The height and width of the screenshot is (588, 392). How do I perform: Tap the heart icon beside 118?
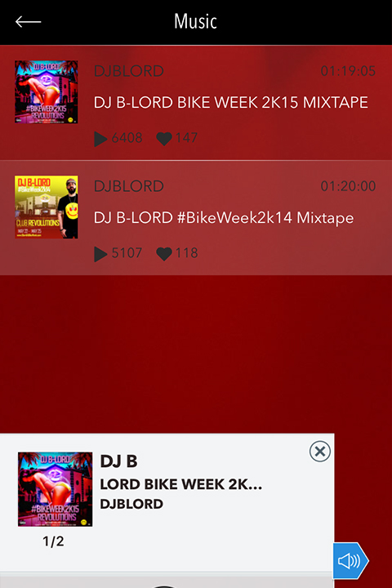pos(164,253)
